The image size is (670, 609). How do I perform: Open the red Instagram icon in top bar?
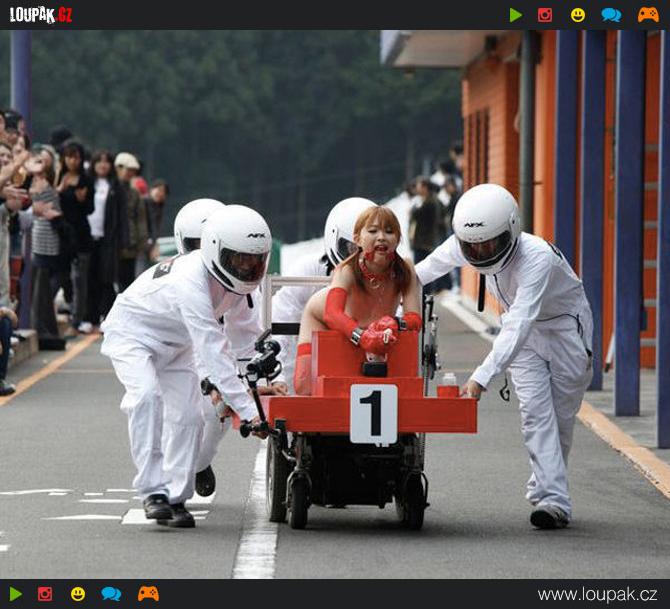tap(545, 15)
